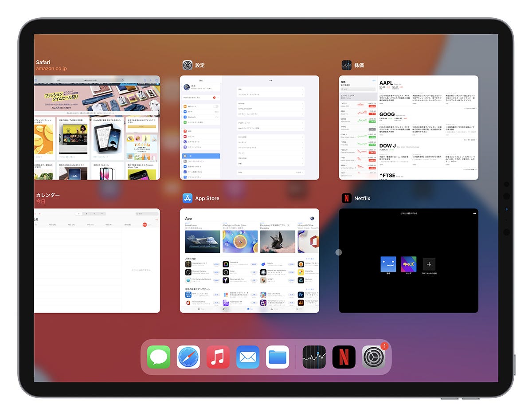Select the blue smiley Netflix profile

tap(388, 264)
